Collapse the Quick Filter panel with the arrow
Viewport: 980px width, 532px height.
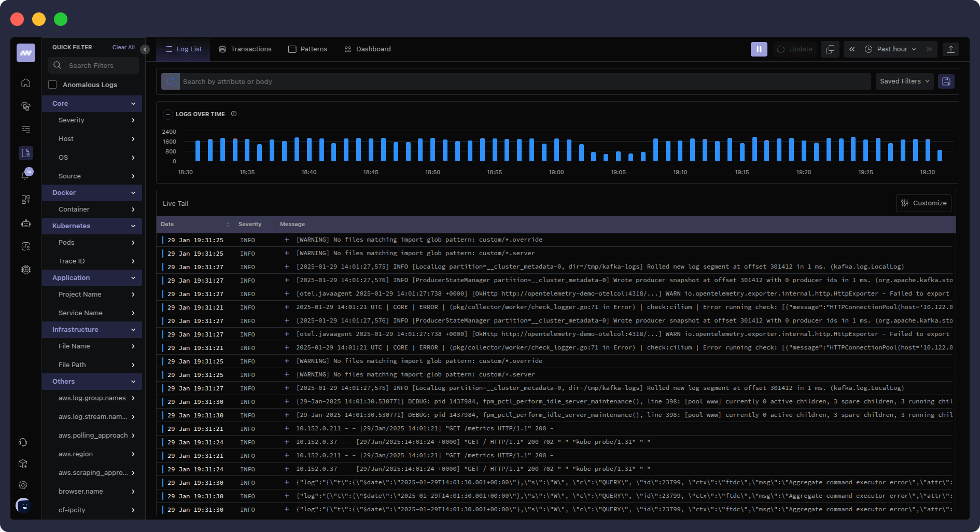(145, 49)
